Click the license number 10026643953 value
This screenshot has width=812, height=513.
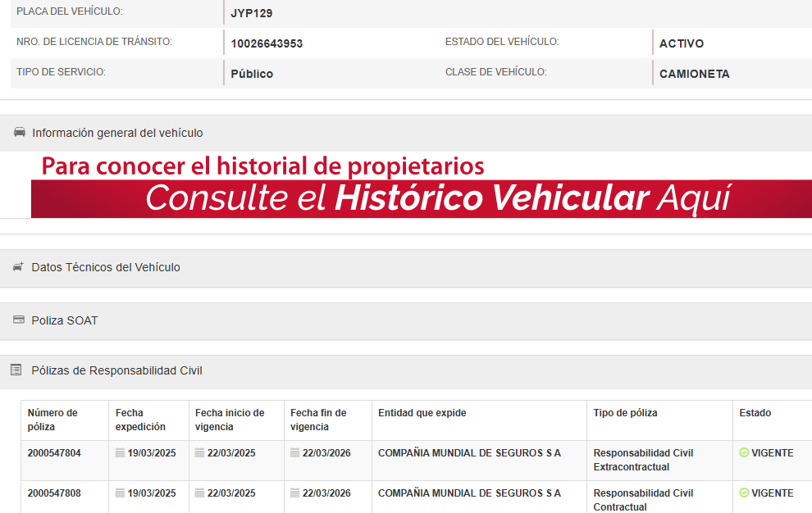coord(267,43)
